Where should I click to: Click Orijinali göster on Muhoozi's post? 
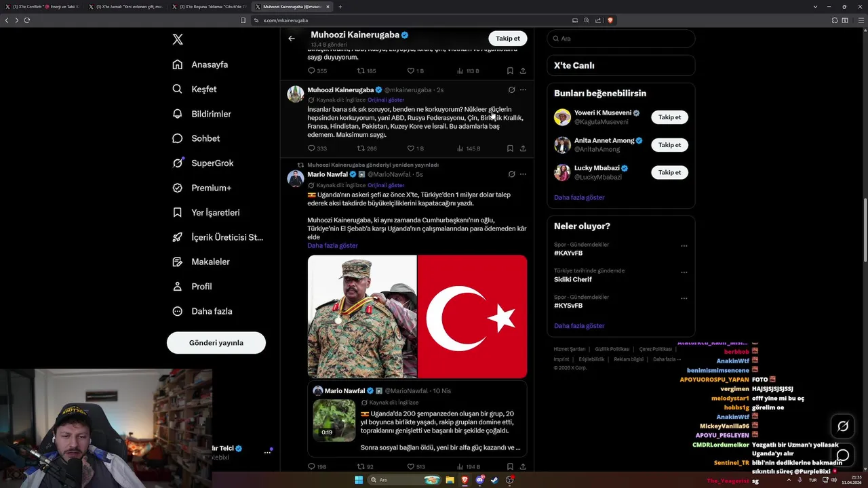click(386, 100)
